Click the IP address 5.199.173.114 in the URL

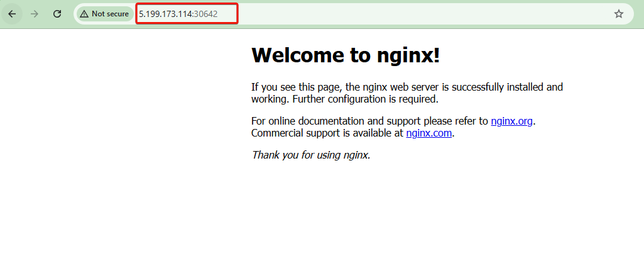(165, 14)
